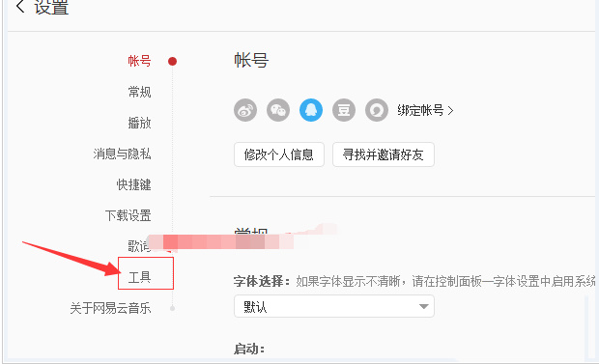The height and width of the screenshot is (364, 599).
Task: Select 工具 in the settings sidebar
Action: click(x=139, y=277)
